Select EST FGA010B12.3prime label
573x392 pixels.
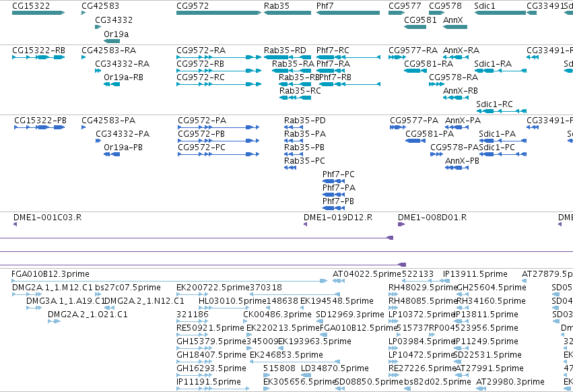point(50,274)
